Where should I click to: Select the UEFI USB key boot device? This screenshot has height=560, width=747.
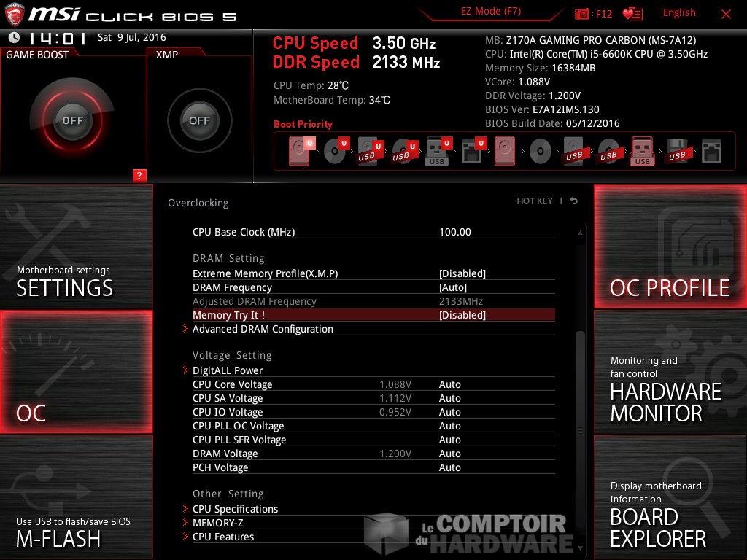(x=438, y=152)
